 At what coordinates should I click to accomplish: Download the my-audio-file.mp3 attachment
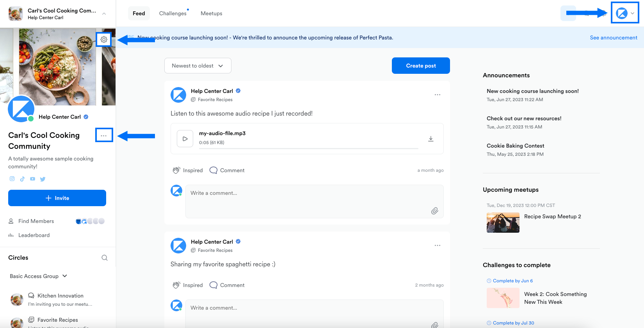point(431,139)
